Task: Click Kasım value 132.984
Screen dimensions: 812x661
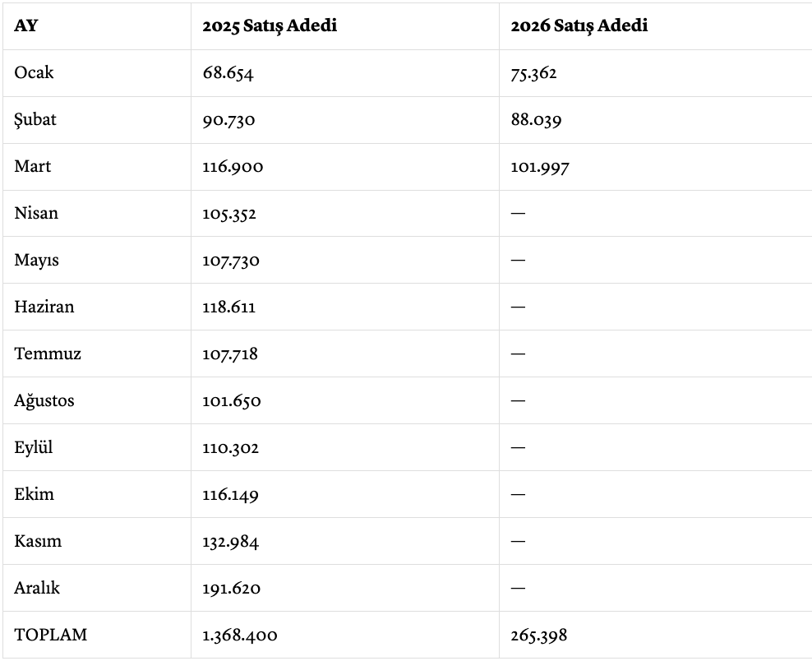Action: click(230, 542)
